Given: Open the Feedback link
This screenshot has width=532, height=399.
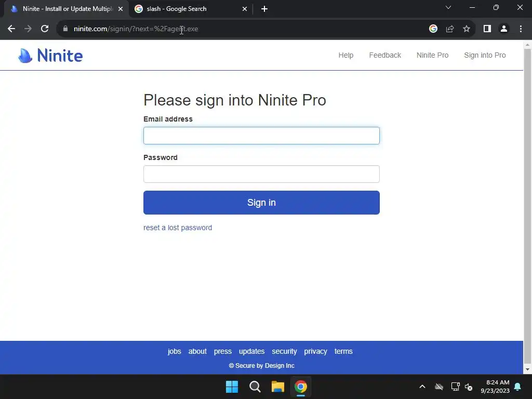Looking at the screenshot, I should click(385, 55).
